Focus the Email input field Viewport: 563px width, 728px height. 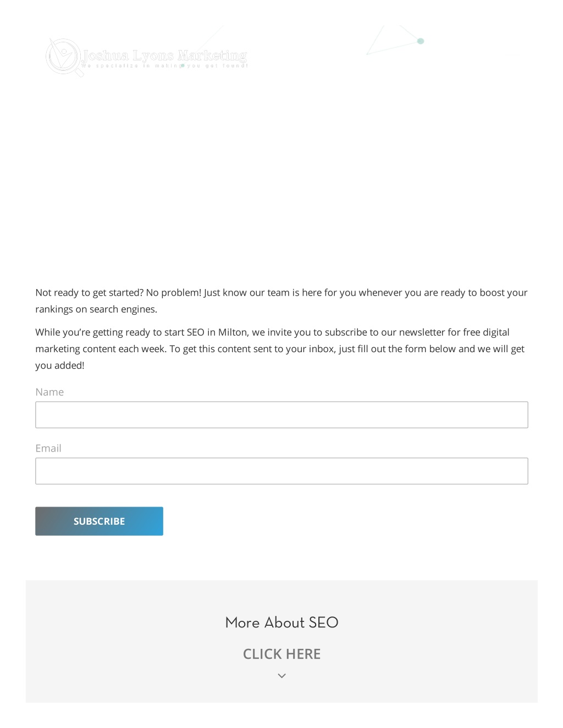(281, 471)
